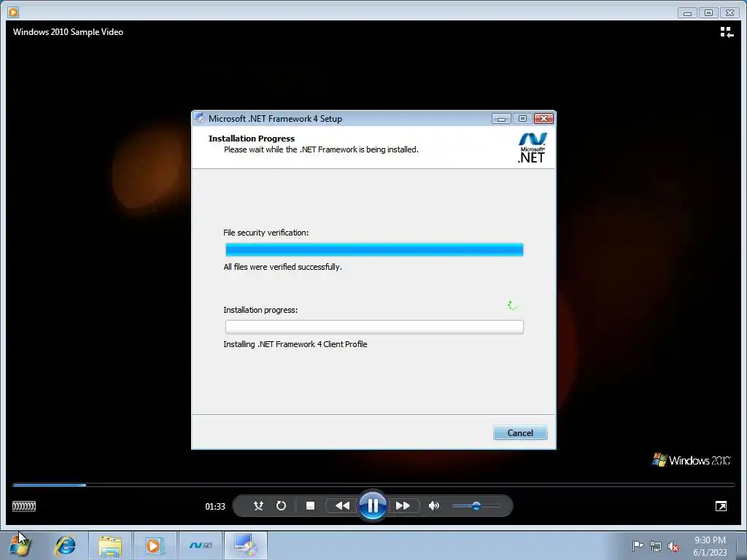The width and height of the screenshot is (747, 560).
Task: Click the setup icon in dialog title bar
Action: (200, 118)
